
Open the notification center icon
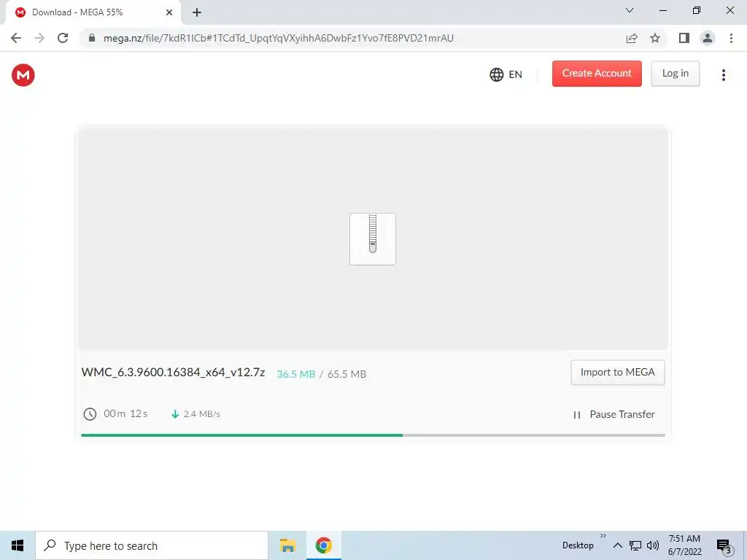coord(724,546)
